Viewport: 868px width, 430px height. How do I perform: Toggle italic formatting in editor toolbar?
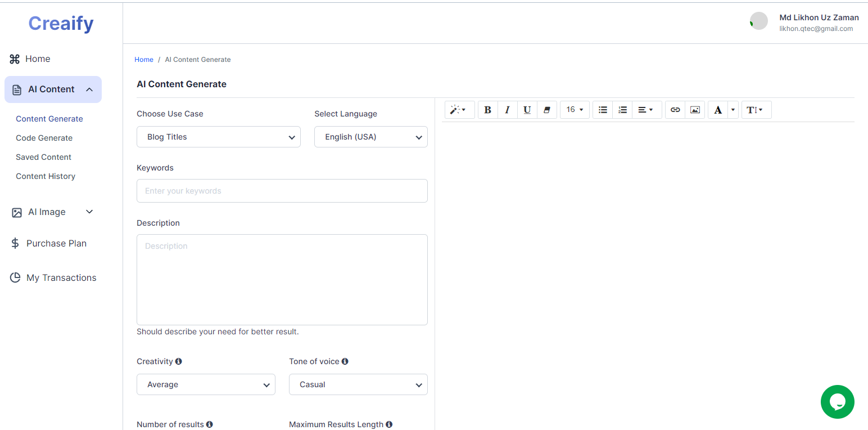point(507,110)
